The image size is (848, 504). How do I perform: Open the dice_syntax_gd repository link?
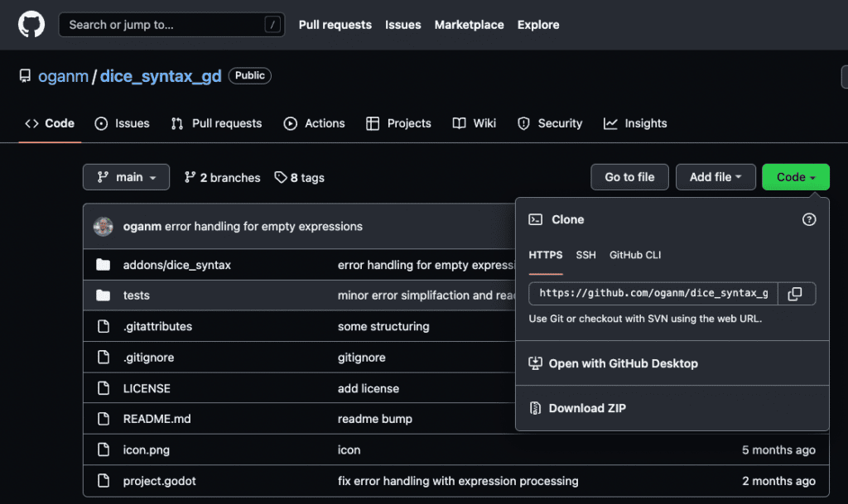(x=161, y=76)
